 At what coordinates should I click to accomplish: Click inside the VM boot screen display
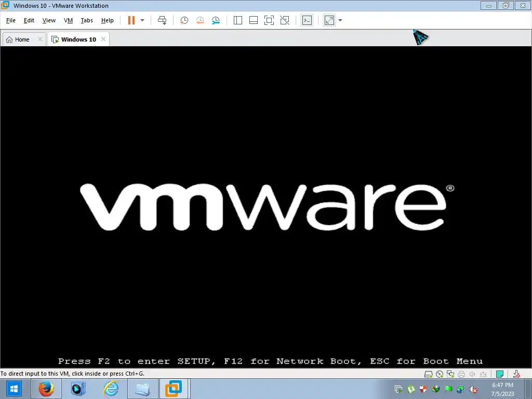point(266,207)
